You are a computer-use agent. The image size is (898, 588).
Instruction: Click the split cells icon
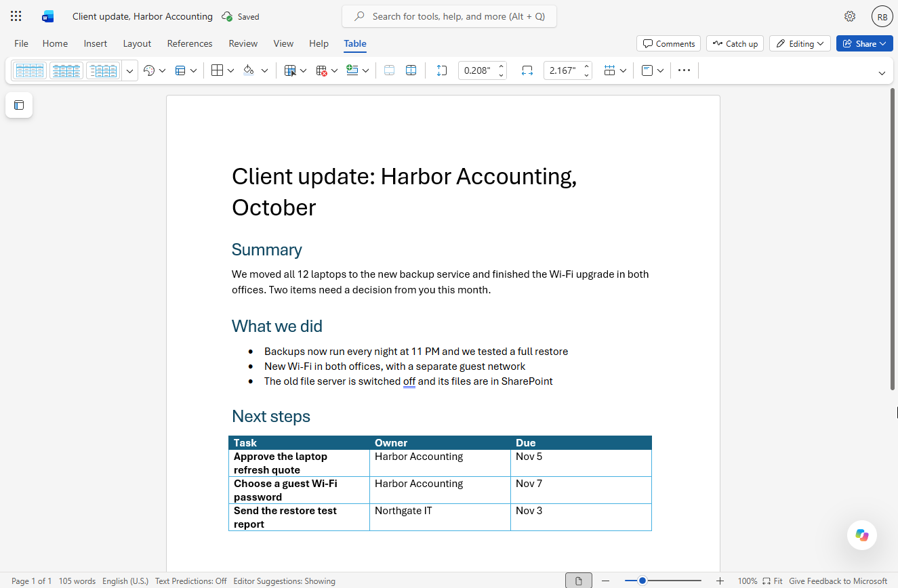click(411, 70)
